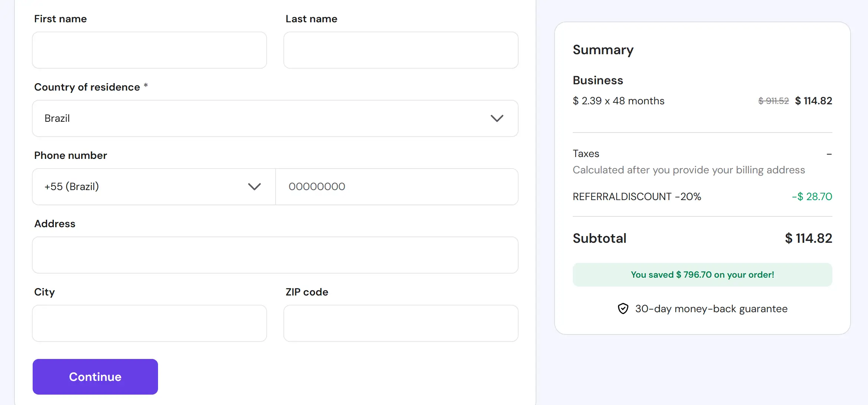
Task: Click the ZIP code input field
Action: [401, 323]
